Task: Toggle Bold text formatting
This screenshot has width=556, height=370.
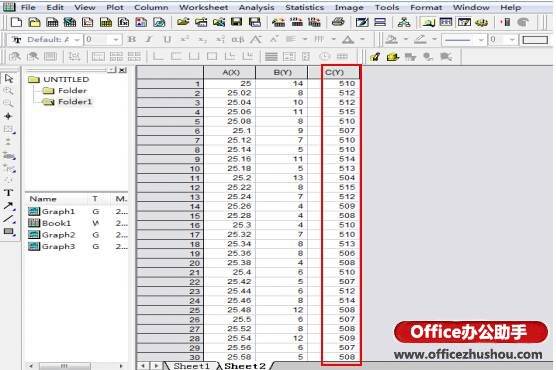Action: 132,39
